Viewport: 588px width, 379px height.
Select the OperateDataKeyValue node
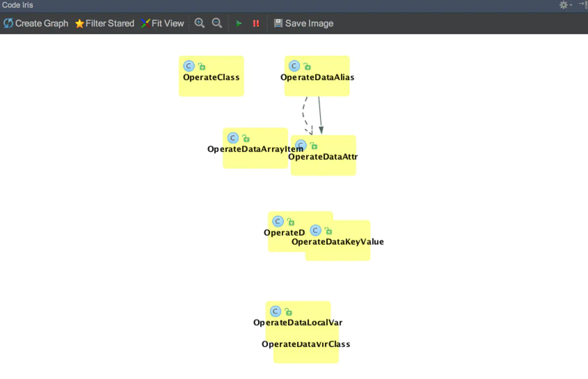338,241
